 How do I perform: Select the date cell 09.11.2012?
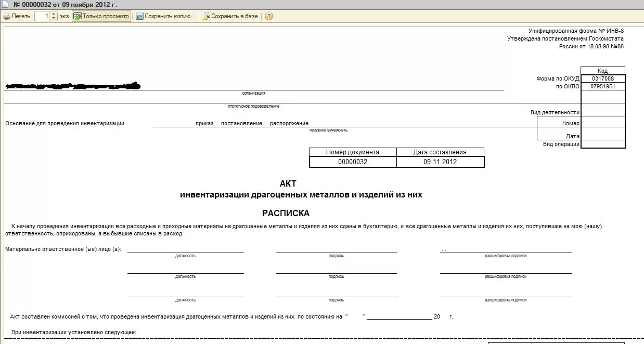(440, 162)
